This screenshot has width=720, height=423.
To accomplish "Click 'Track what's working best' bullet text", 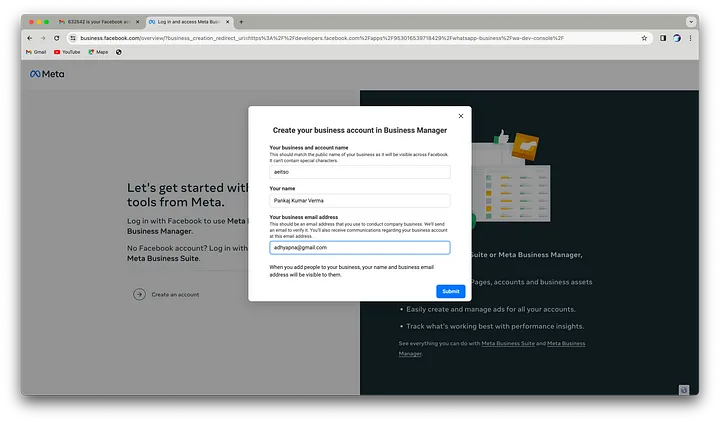I will point(495,326).
